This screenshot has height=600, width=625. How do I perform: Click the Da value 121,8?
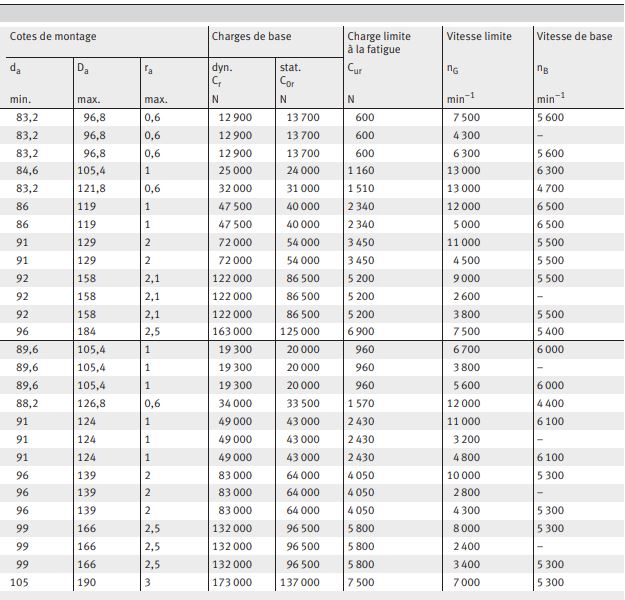tap(91, 188)
